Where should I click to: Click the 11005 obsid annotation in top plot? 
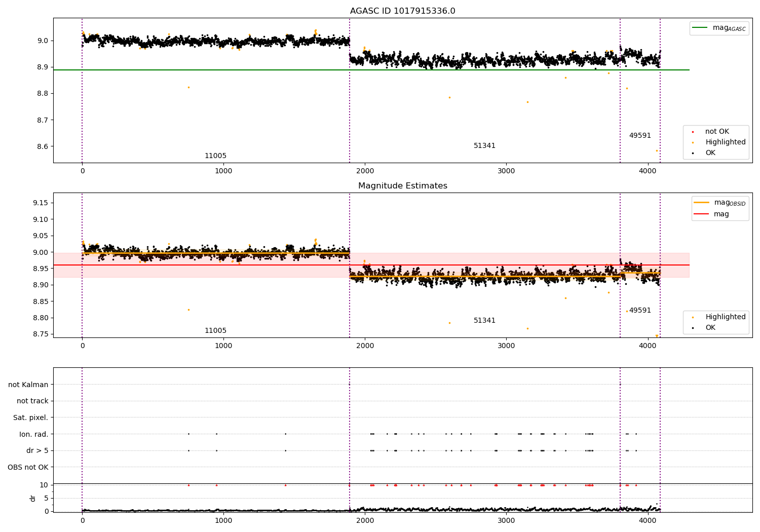pyautogui.click(x=215, y=156)
